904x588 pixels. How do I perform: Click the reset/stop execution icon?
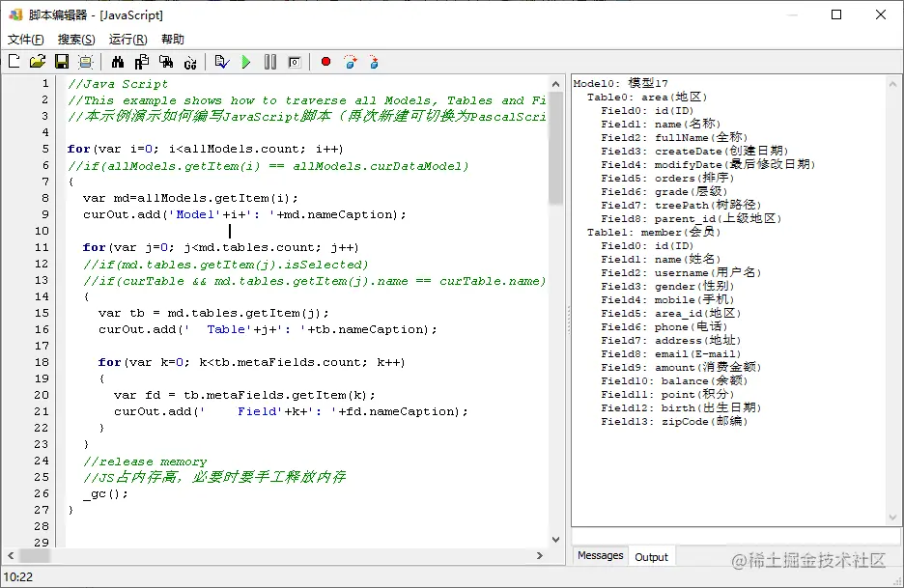coord(294,62)
